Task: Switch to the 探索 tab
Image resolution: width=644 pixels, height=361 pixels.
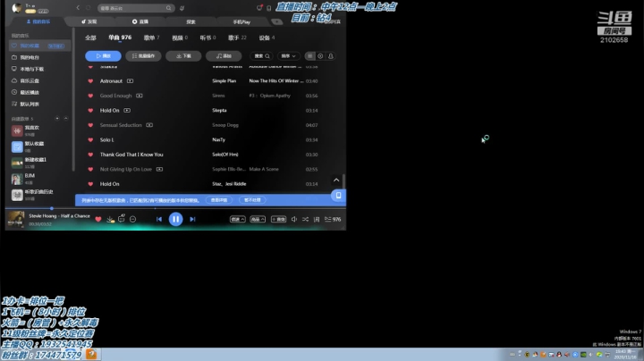Action: pyautogui.click(x=191, y=22)
